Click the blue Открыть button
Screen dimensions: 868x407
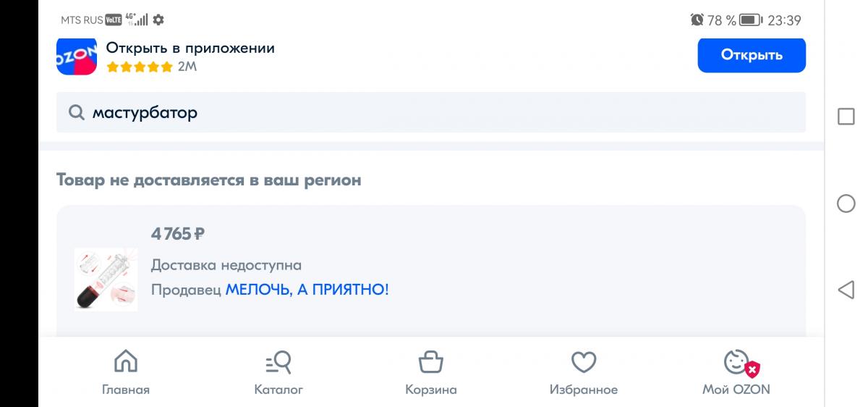tap(752, 55)
